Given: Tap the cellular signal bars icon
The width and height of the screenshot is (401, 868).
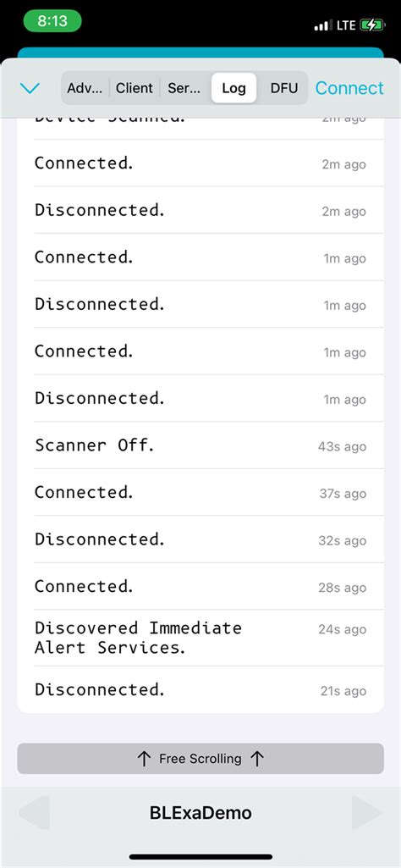Looking at the screenshot, I should point(323,25).
